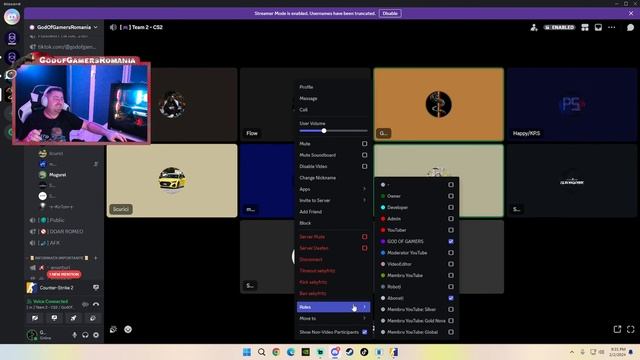Select Add Friend menu entry
640x360 pixels.
point(333,212)
